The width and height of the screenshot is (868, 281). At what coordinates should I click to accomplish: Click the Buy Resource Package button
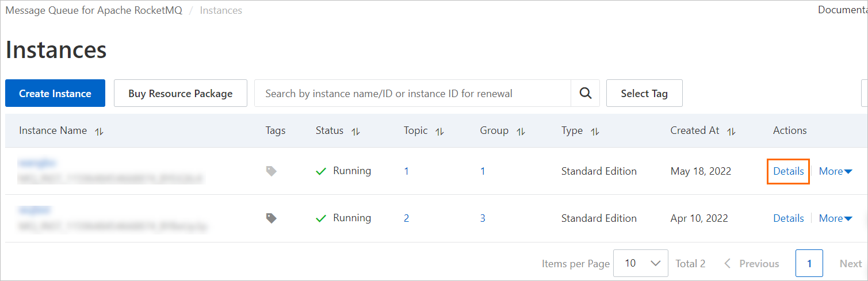point(181,94)
